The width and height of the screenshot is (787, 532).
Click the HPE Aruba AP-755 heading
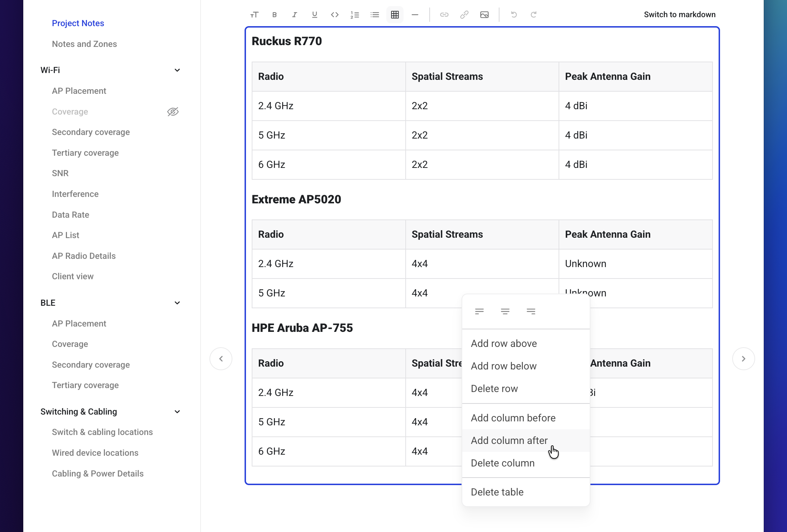pos(302,328)
